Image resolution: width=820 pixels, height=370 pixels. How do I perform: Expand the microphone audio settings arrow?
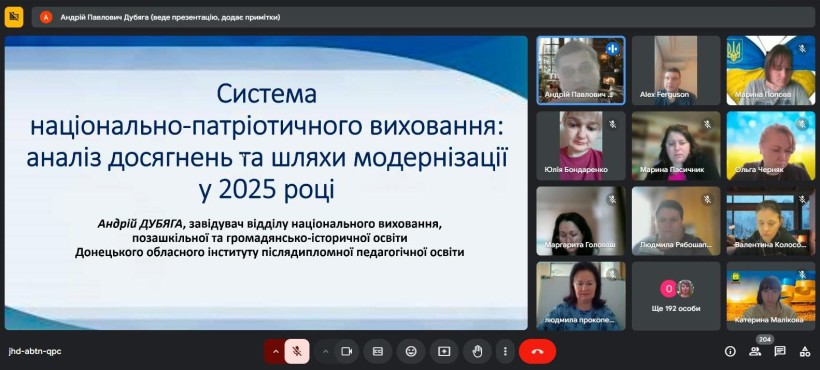[275, 352]
